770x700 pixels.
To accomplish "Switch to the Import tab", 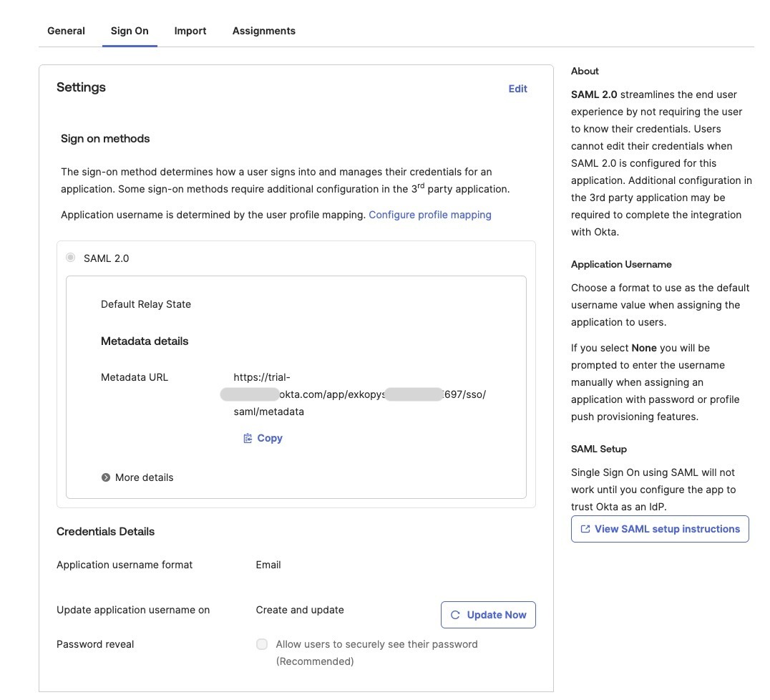I will point(190,31).
